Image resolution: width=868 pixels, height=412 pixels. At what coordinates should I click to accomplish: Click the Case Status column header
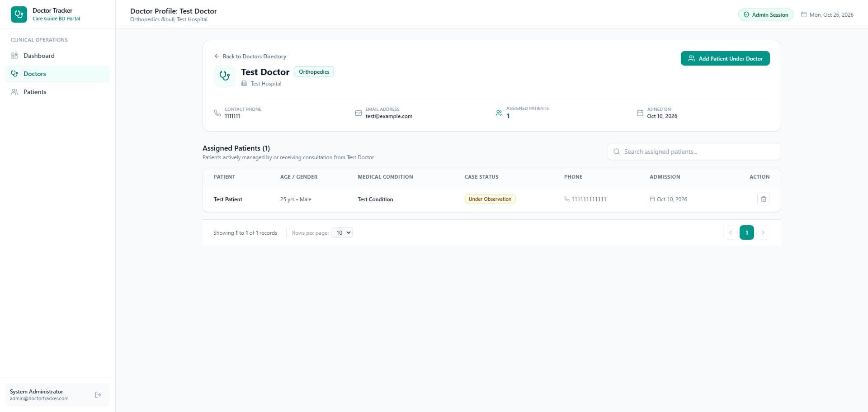[x=481, y=177]
